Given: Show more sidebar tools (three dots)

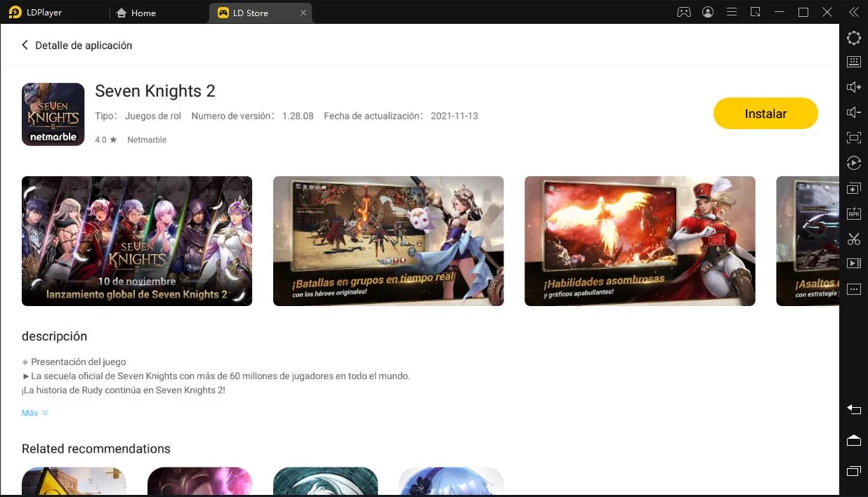Looking at the screenshot, I should point(854,289).
